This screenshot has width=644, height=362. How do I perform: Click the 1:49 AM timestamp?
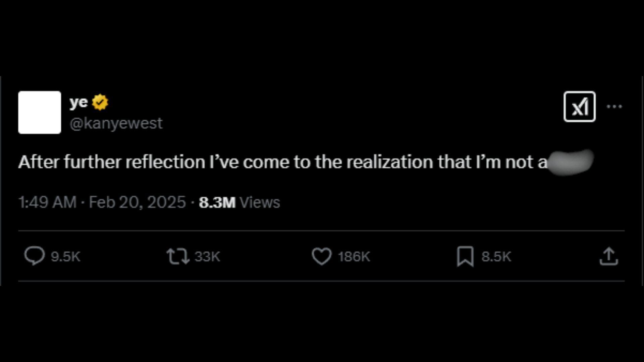pos(47,202)
